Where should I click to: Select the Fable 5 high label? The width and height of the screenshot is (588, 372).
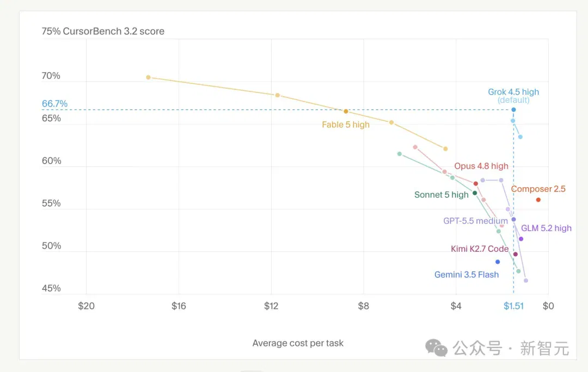(x=345, y=125)
